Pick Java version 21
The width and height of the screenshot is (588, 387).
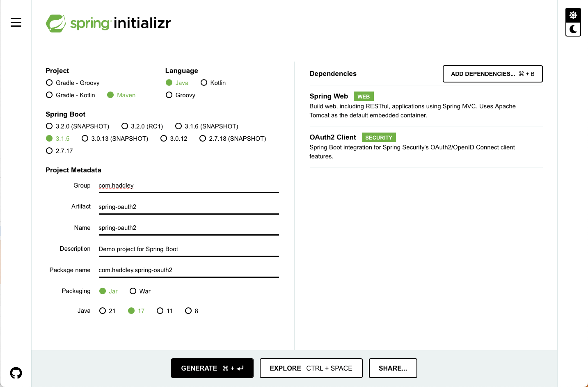103,311
